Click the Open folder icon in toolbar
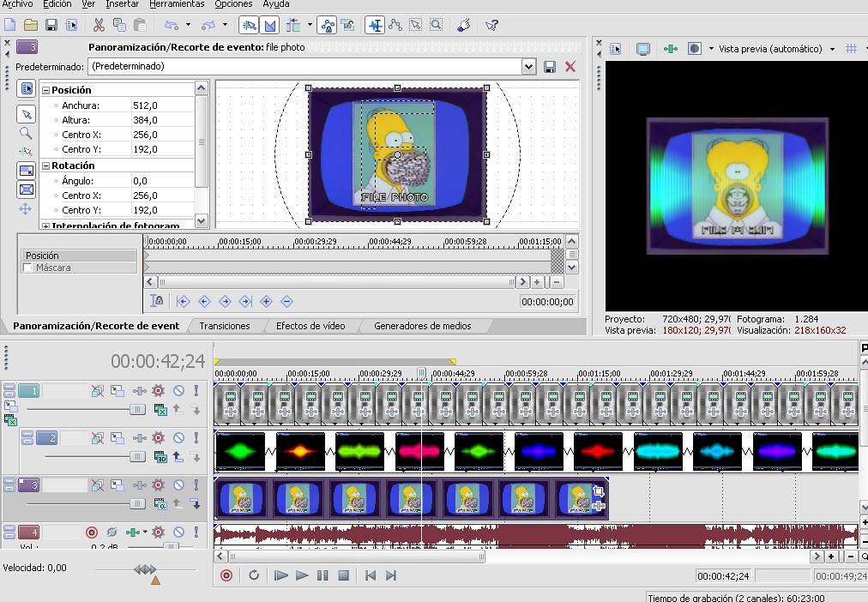The height and width of the screenshot is (602, 868). pos(30,25)
